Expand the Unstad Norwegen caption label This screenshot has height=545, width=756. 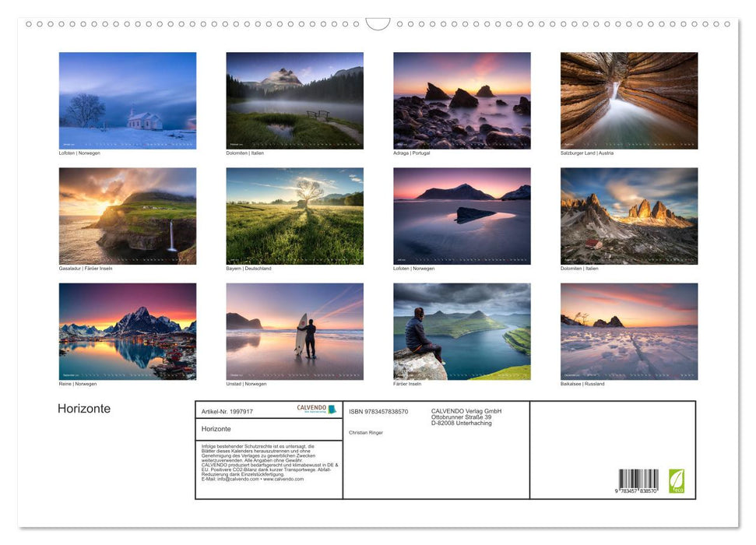(x=248, y=383)
